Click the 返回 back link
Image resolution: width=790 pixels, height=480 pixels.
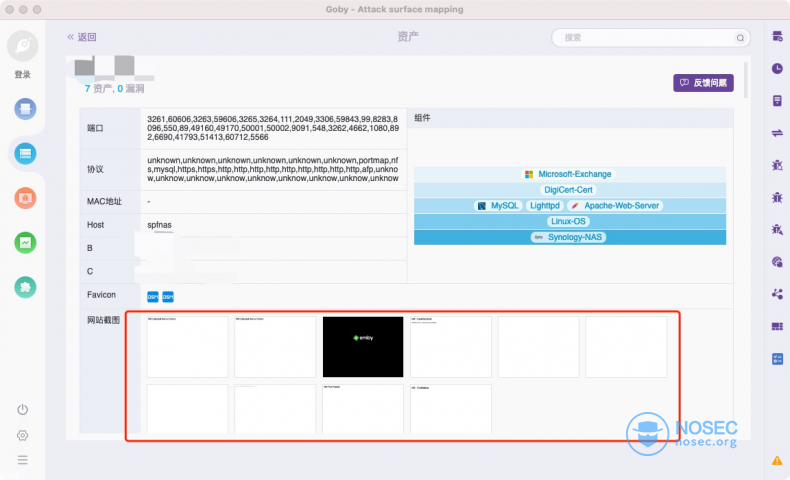point(82,37)
